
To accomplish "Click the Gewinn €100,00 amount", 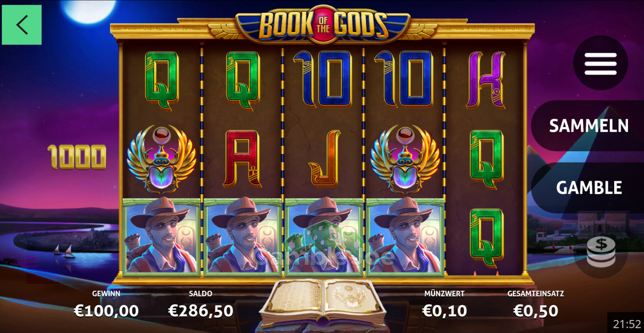I will click(x=106, y=310).
